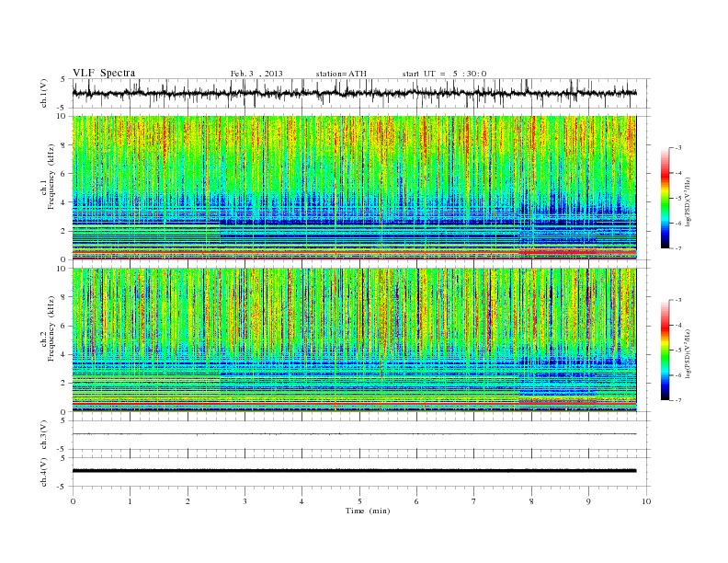The image size is (728, 563).
Task: Click time axis tick label '0'
Action: point(73,501)
